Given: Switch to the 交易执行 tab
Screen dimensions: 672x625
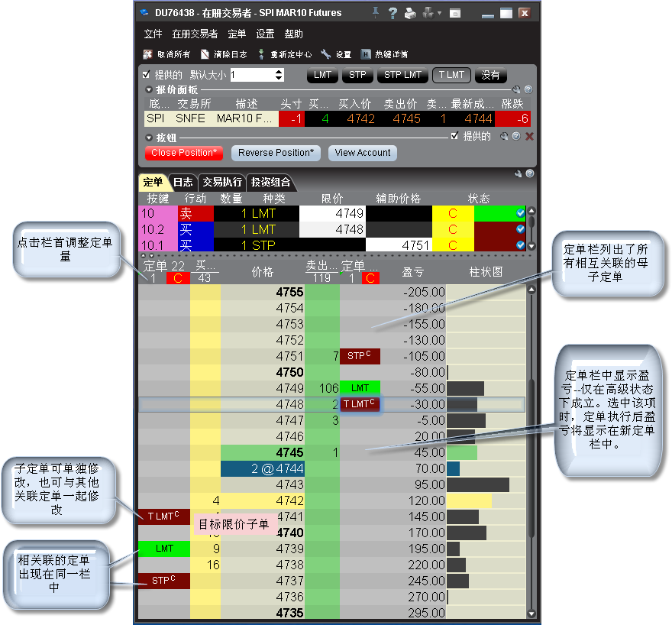Looking at the screenshot, I should click(221, 183).
